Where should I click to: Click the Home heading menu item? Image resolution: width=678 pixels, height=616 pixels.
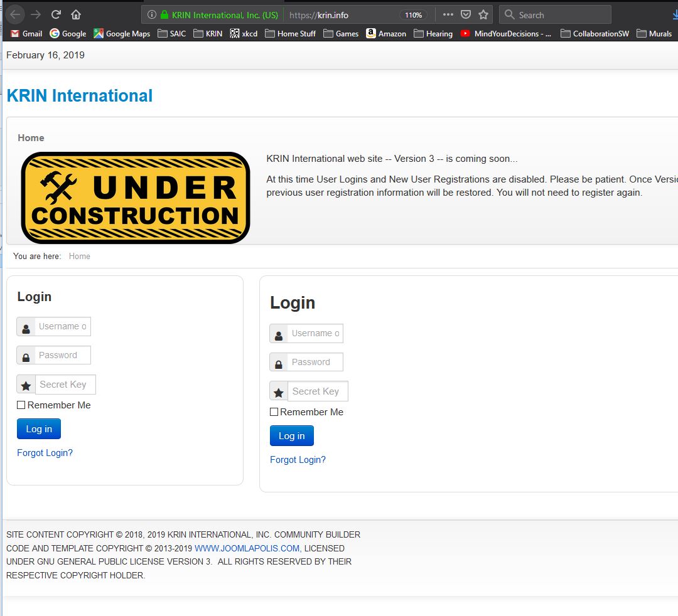point(31,138)
